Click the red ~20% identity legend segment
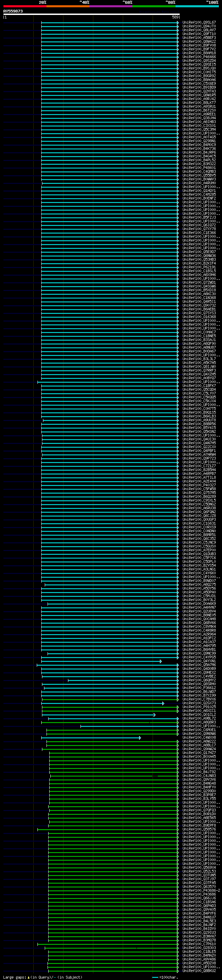222x980 pixels. 25,6
